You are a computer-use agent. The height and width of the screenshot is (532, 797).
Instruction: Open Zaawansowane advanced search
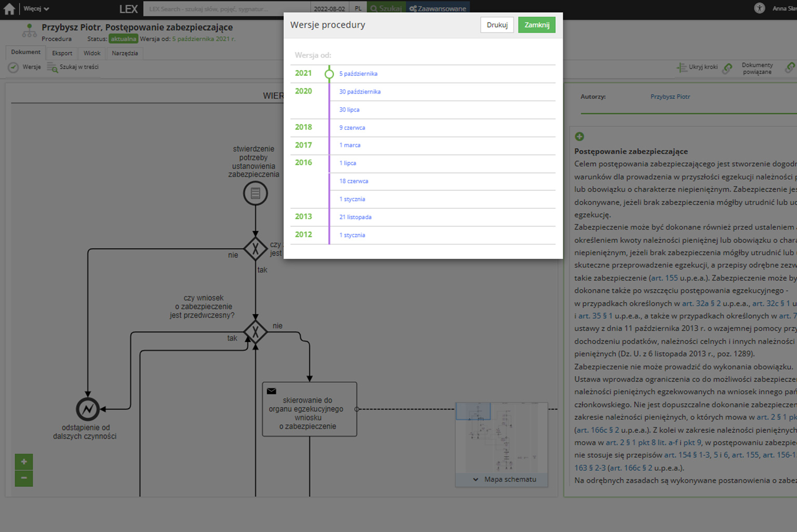(437, 9)
